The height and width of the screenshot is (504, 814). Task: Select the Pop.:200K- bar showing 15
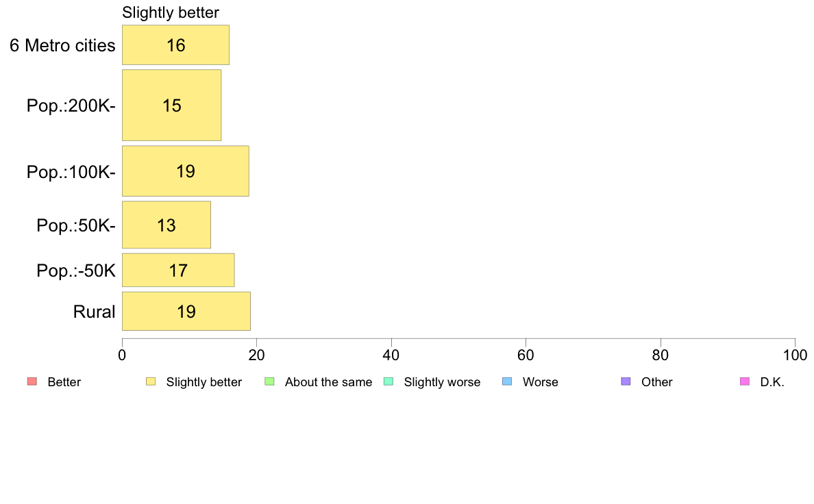point(172,105)
